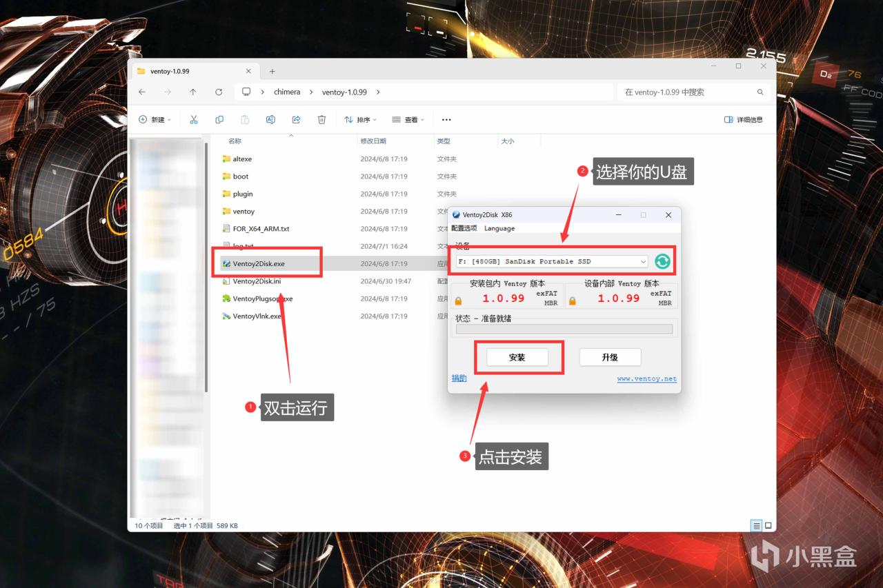Close the ventoy-1.0.99 Explorer tab
The width and height of the screenshot is (883, 588).
(x=248, y=71)
